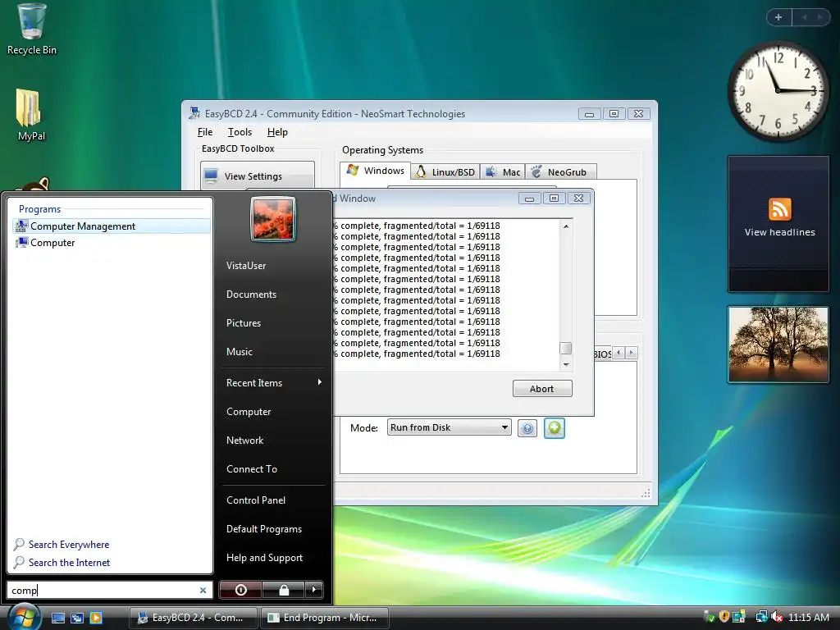This screenshot has height=630, width=840.
Task: Click the taskbar clock 11:15 AM
Action: pyautogui.click(x=808, y=617)
